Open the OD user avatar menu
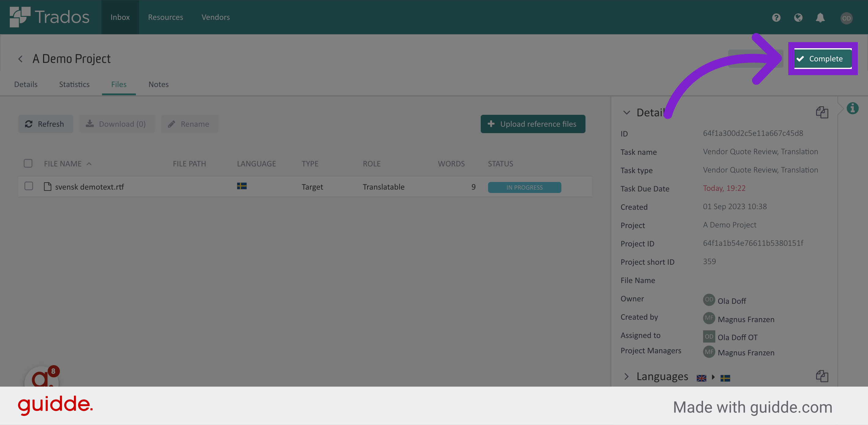The height and width of the screenshot is (425, 868). coord(846,18)
